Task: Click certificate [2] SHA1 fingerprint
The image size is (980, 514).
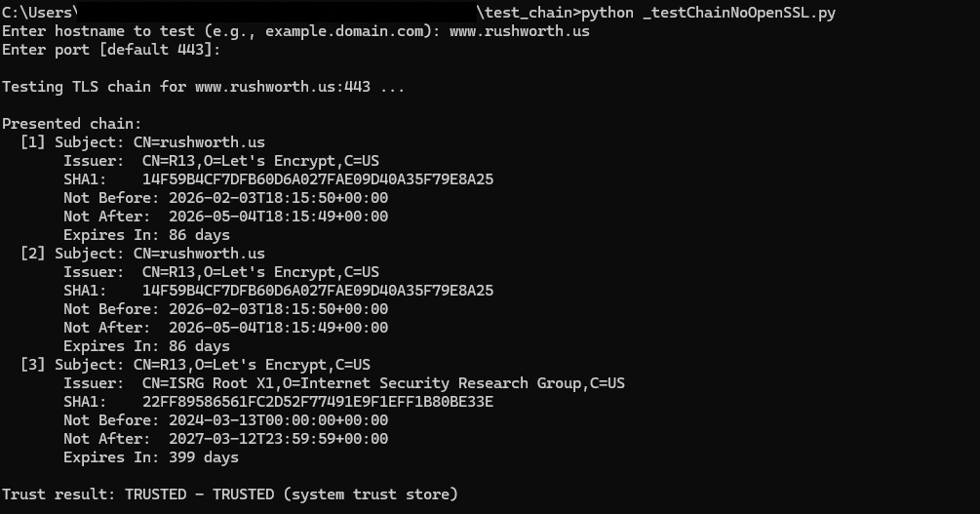Action: [x=318, y=291]
